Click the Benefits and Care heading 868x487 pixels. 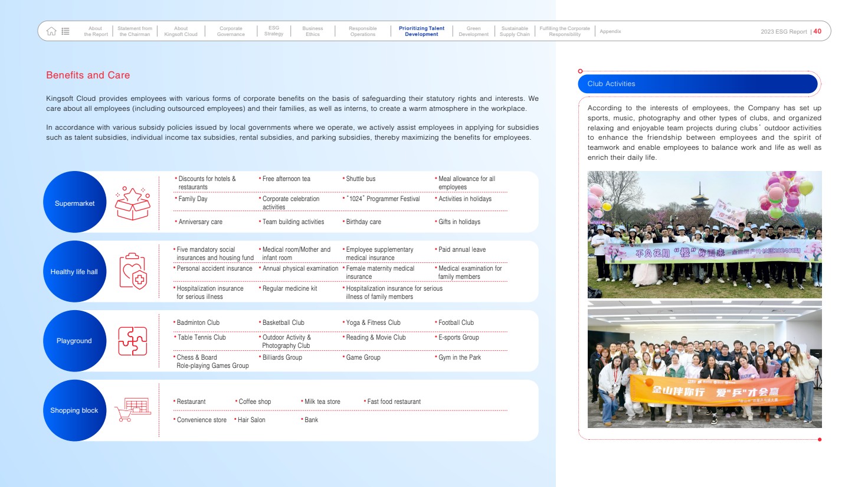tap(88, 75)
